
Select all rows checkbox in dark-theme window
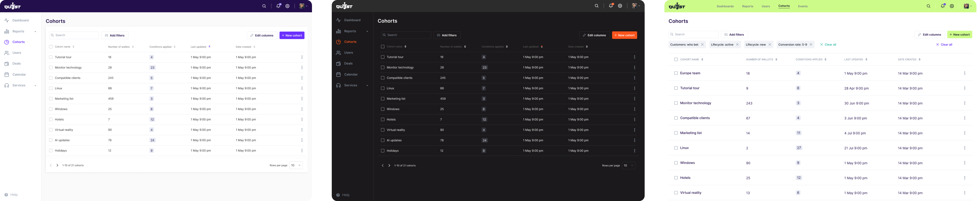pyautogui.click(x=383, y=47)
